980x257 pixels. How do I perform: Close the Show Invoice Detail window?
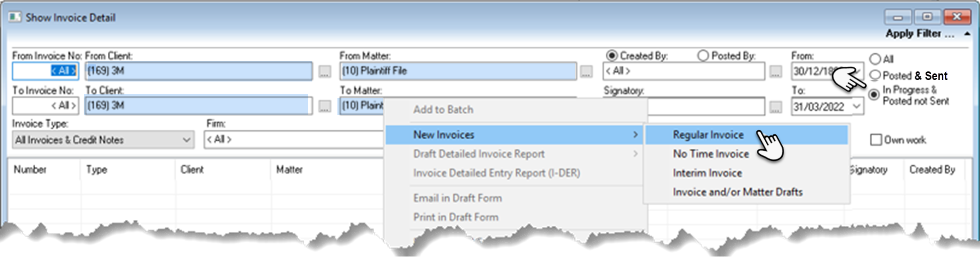[x=957, y=17]
